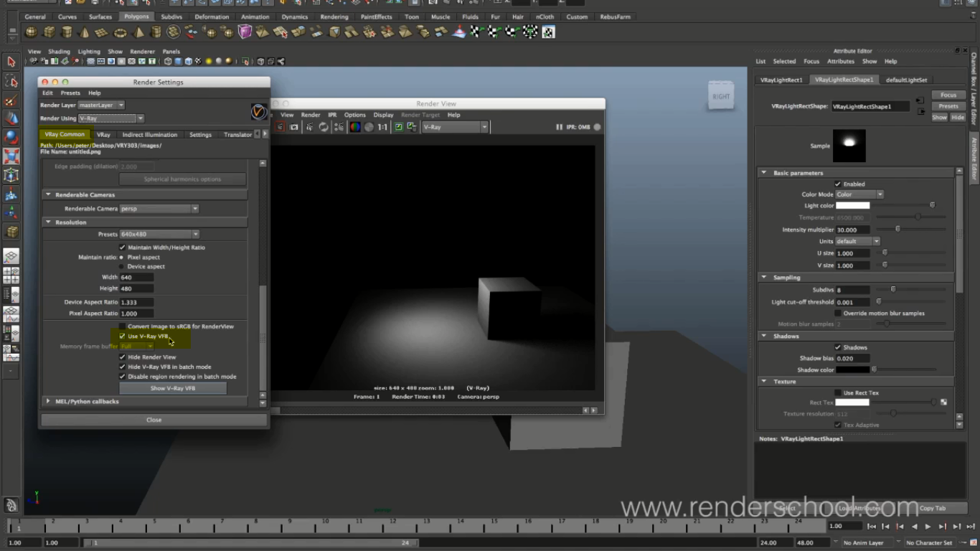This screenshot has width=980, height=551.
Task: Click the polygon cone shelf icon
Action: click(x=85, y=32)
